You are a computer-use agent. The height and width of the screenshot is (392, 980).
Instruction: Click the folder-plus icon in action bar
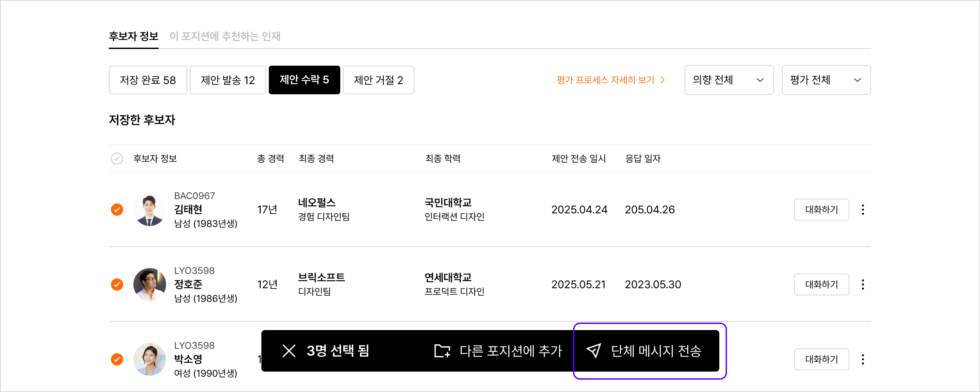442,350
